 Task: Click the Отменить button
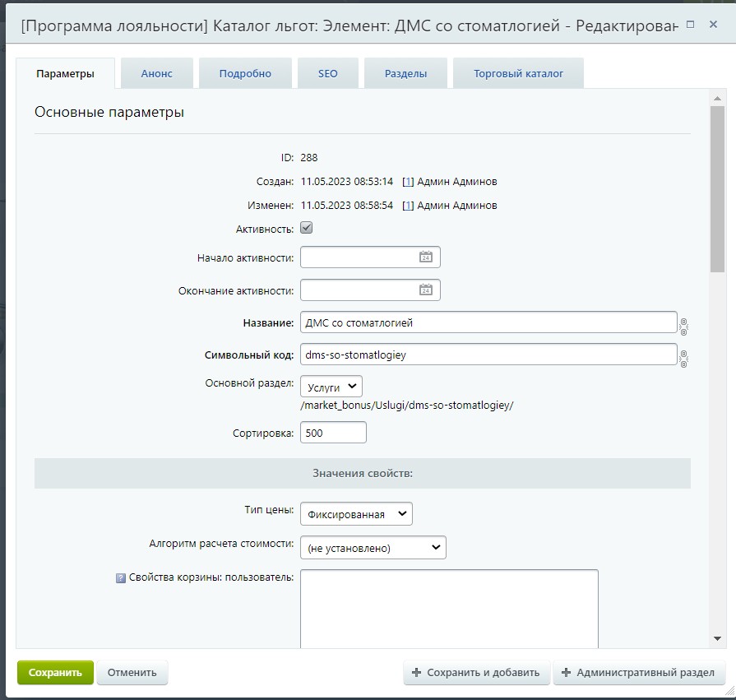click(x=132, y=672)
